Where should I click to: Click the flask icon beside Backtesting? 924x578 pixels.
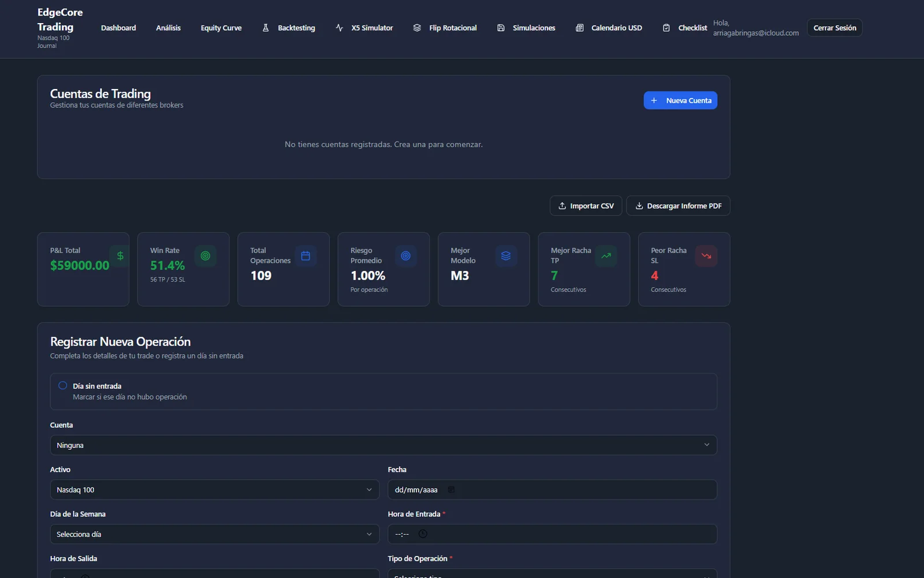266,28
